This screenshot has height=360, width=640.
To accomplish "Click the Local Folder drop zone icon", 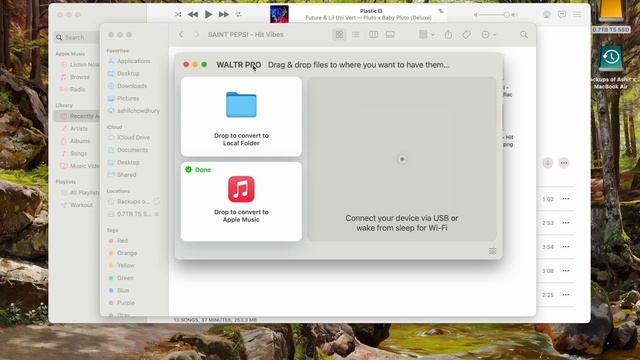I will (241, 105).
